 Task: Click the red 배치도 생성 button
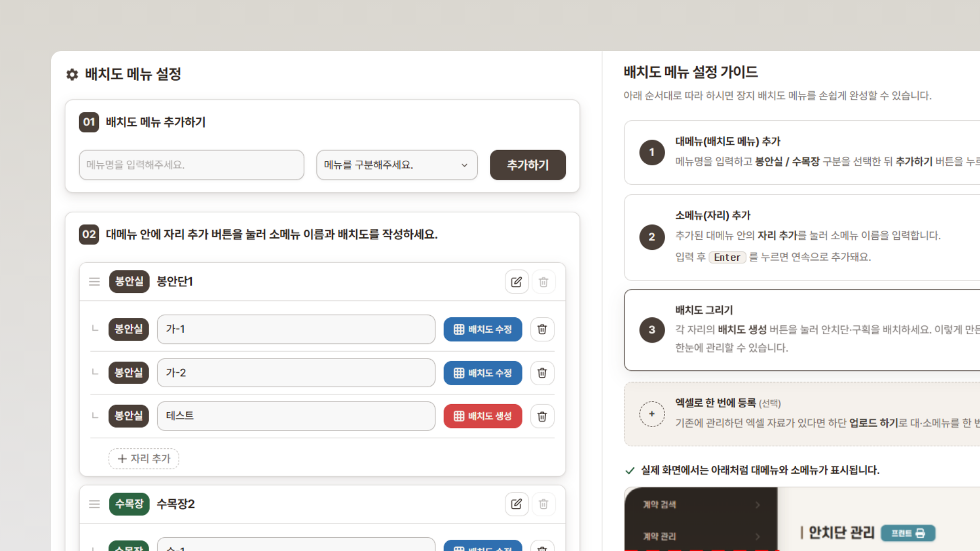(483, 416)
